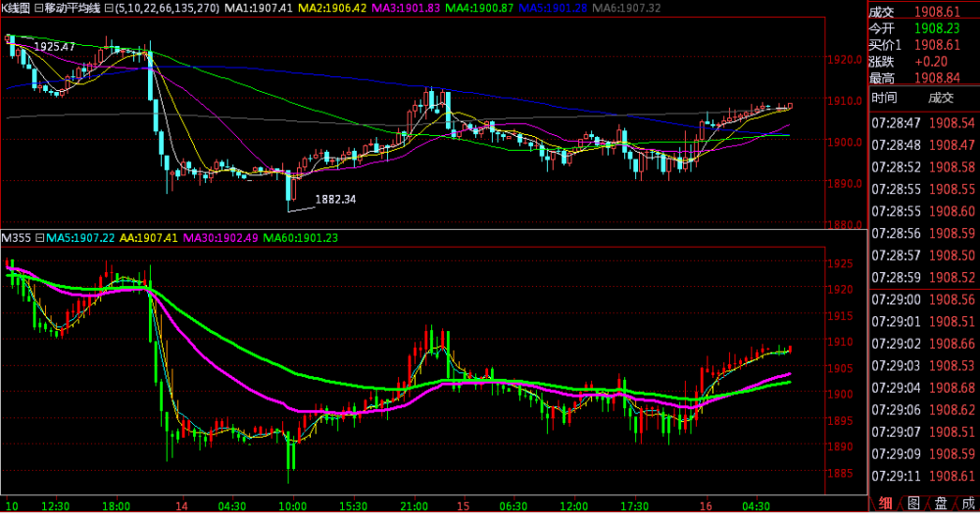980x514 pixels.
Task: Switch to the 成 tab
Action: pos(966,504)
